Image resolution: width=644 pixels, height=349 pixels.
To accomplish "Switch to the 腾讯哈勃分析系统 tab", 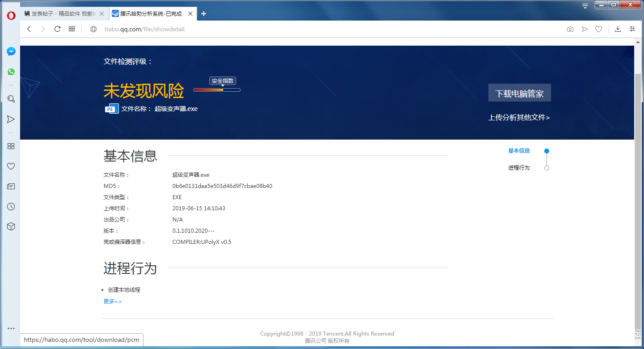I will click(153, 14).
